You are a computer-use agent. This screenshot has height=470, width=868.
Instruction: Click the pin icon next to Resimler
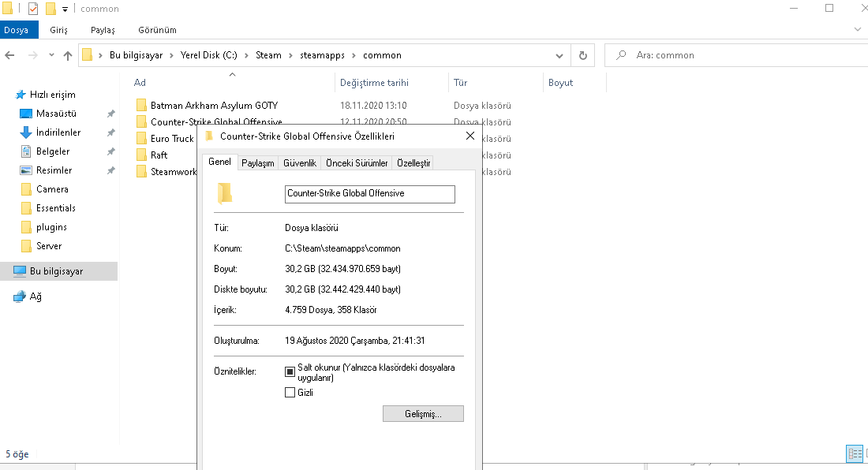(x=110, y=170)
